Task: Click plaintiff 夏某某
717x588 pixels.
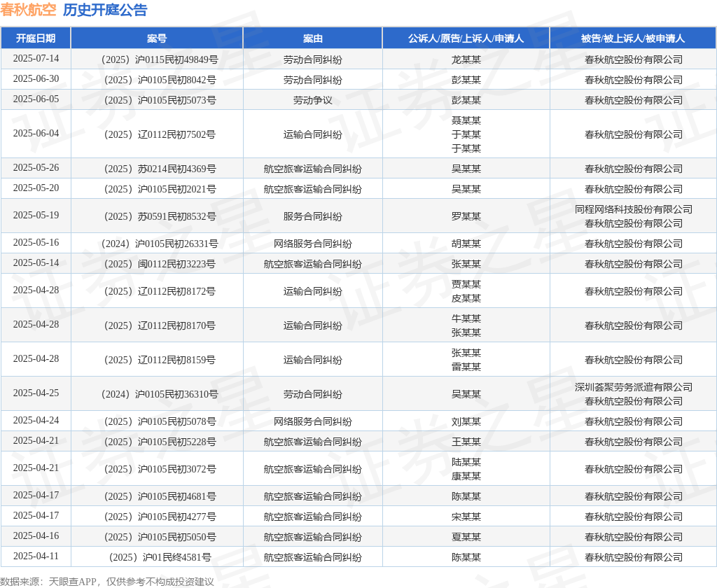Action: (x=466, y=537)
